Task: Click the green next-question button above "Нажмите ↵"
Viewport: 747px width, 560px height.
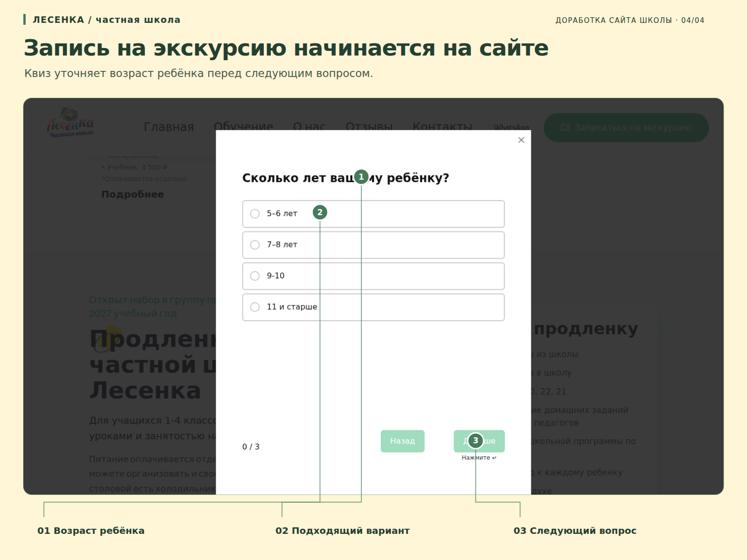Action: click(479, 441)
